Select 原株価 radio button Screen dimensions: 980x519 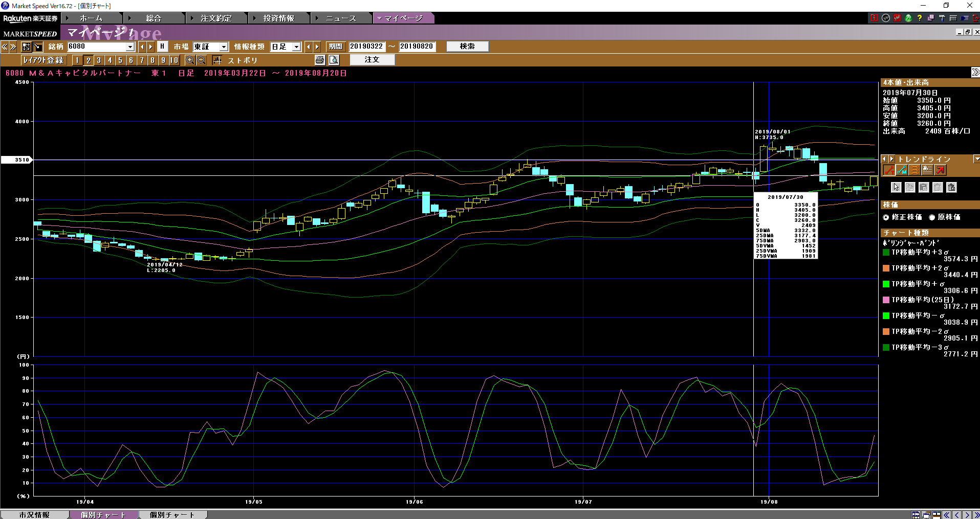tap(932, 217)
